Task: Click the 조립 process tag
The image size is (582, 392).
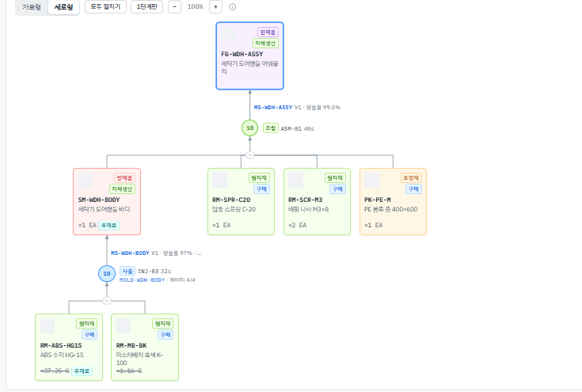Action: pyautogui.click(x=271, y=128)
